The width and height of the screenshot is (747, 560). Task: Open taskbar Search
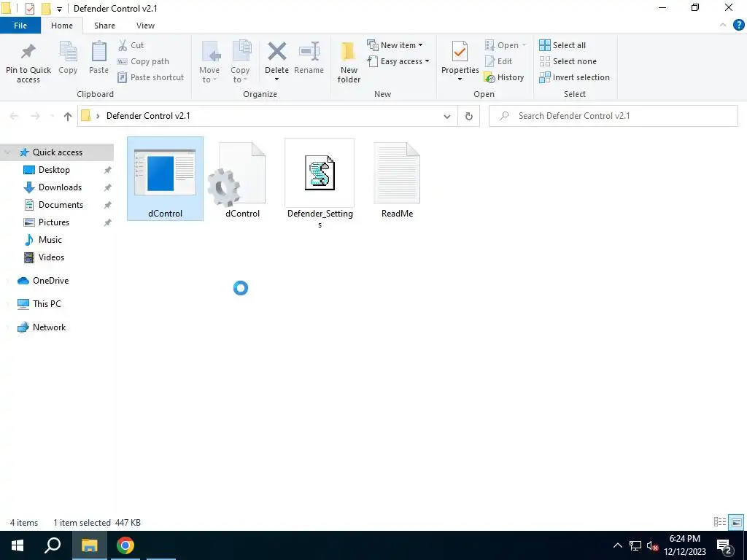(x=53, y=545)
